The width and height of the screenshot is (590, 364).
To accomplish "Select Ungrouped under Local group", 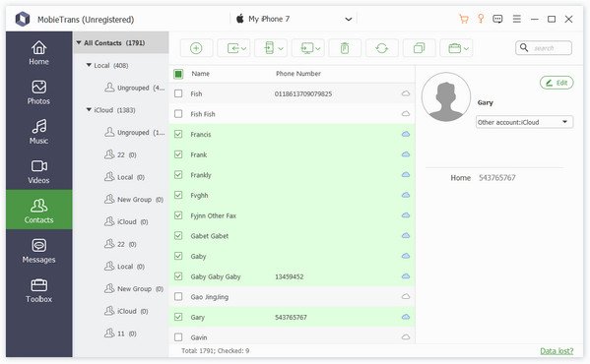I will coord(134,88).
